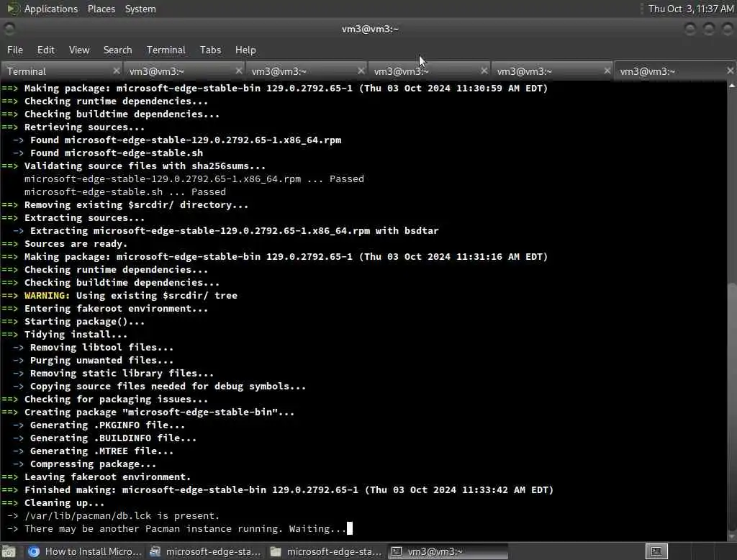Click 'Checking for packaging issues...' line
The height and width of the screenshot is (560, 737).
tap(116, 399)
